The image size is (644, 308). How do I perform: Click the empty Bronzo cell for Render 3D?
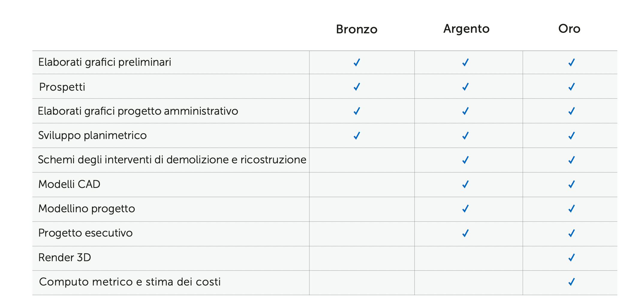tap(362, 258)
